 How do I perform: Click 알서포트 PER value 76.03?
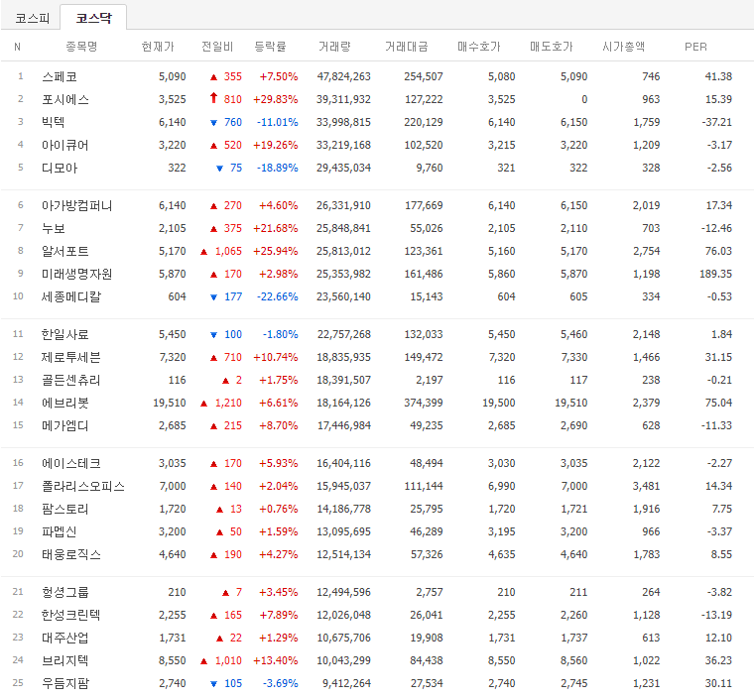719,251
